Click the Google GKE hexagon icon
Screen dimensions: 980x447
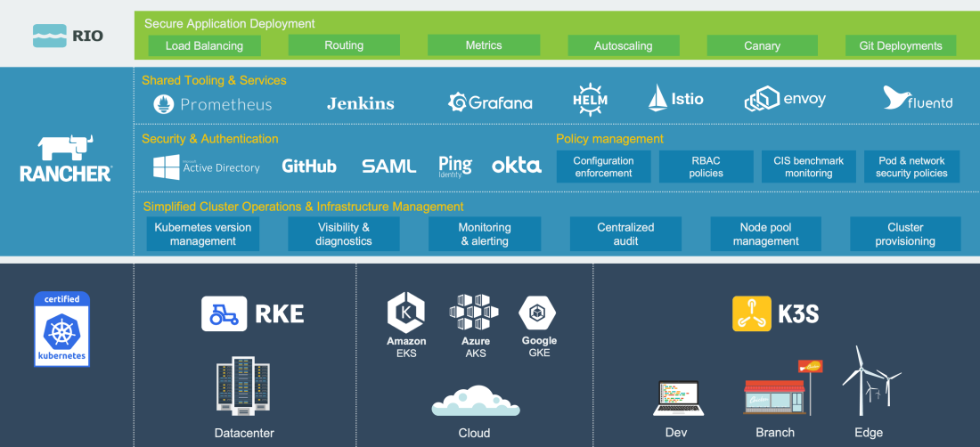tap(538, 313)
